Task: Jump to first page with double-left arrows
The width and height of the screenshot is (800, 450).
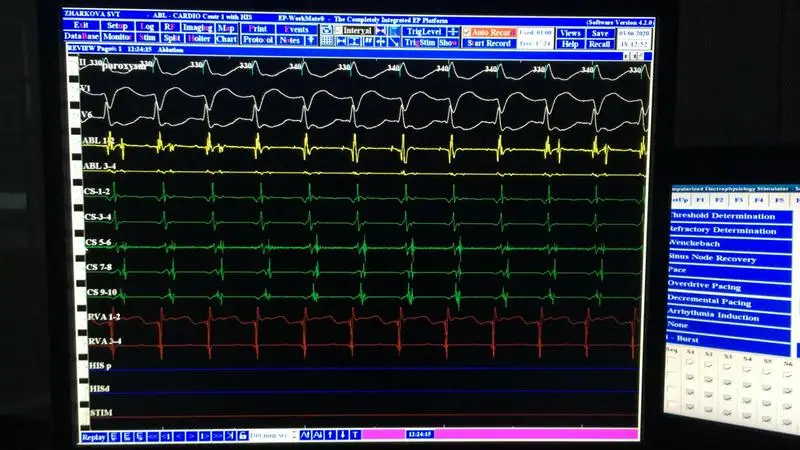Action: (x=153, y=435)
